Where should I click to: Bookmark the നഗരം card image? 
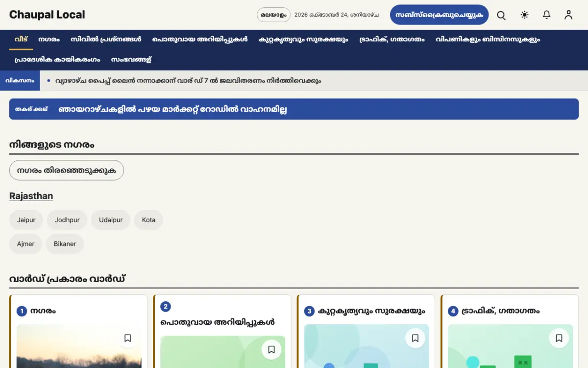(127, 338)
